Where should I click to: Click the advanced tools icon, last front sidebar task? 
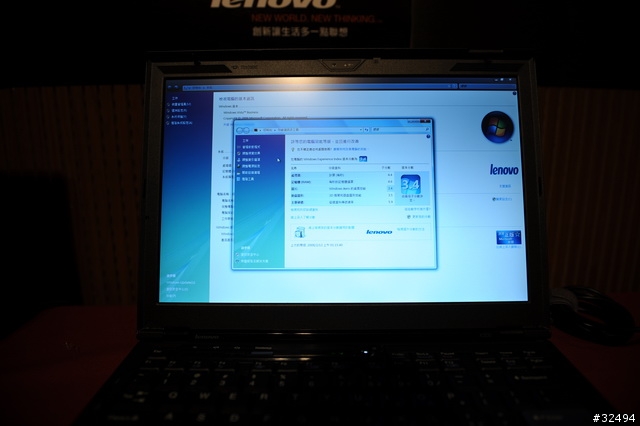click(x=239, y=179)
